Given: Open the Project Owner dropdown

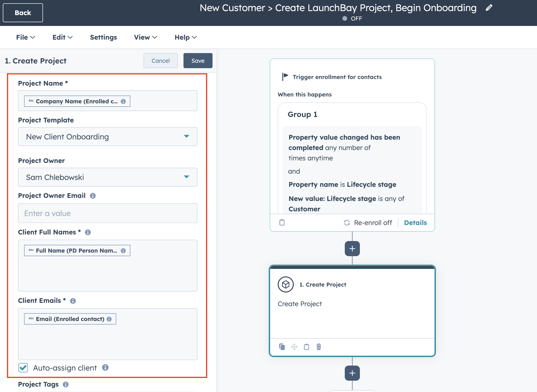Looking at the screenshot, I should pyautogui.click(x=108, y=177).
